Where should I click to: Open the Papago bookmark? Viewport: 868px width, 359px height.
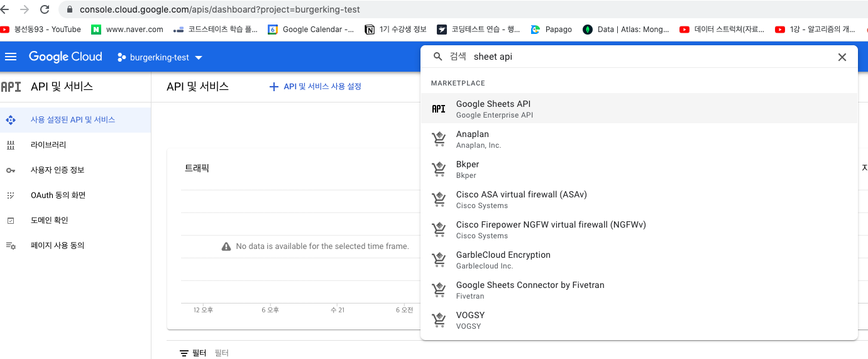click(552, 29)
